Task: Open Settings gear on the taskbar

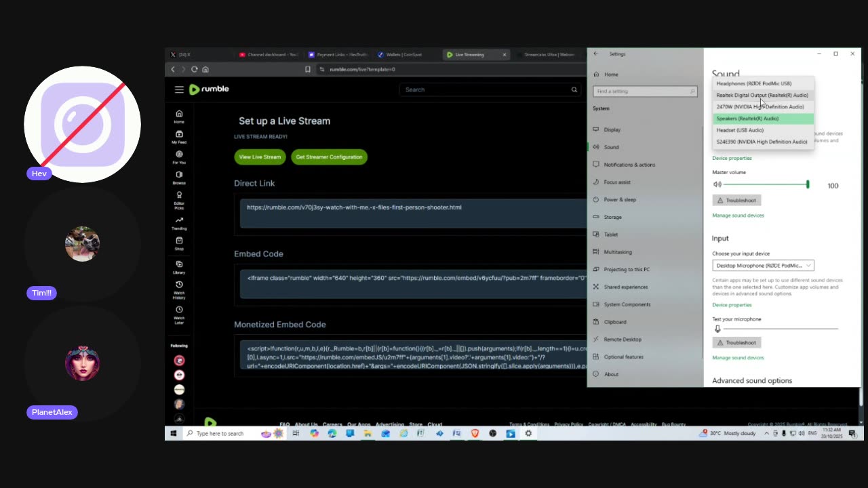Action: click(x=528, y=433)
